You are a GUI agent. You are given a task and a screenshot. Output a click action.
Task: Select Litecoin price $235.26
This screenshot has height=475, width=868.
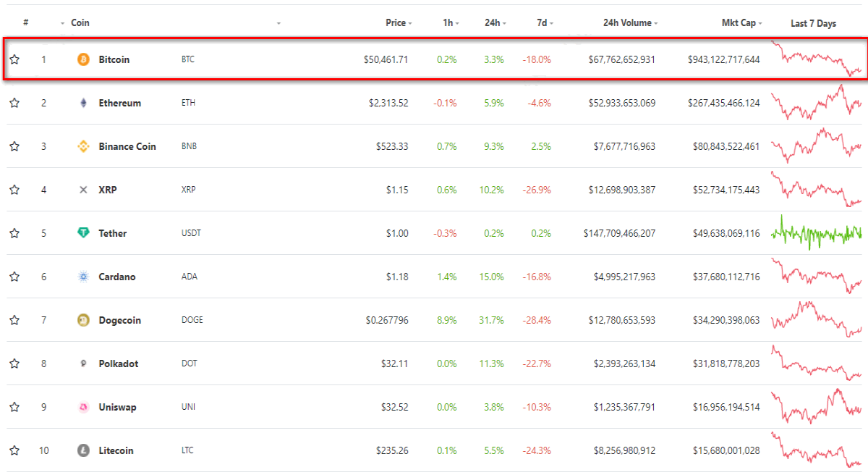click(x=392, y=450)
